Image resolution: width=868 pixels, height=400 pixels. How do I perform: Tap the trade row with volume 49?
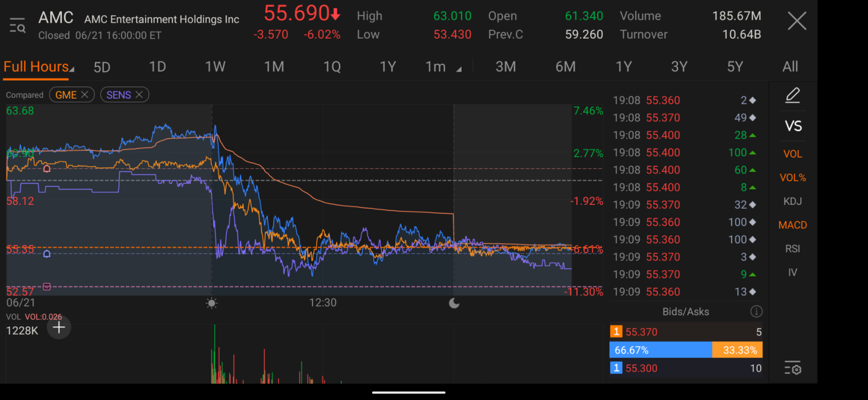coord(685,118)
